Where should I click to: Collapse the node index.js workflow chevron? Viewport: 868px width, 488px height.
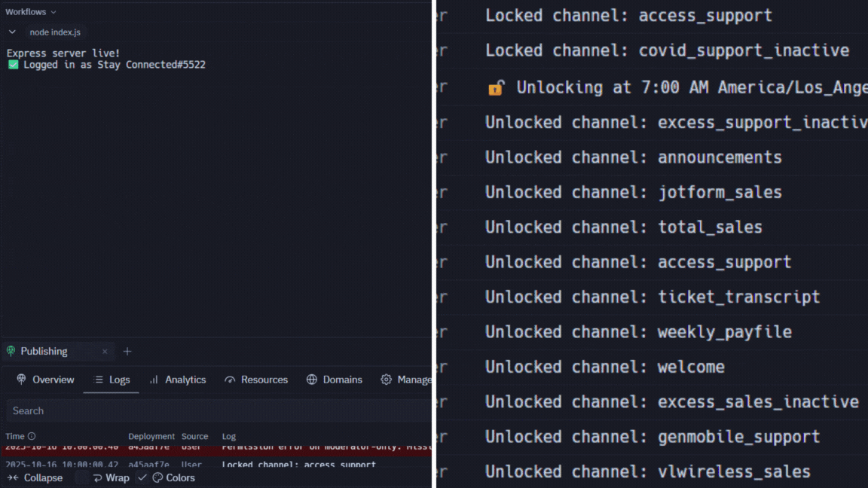click(x=12, y=32)
